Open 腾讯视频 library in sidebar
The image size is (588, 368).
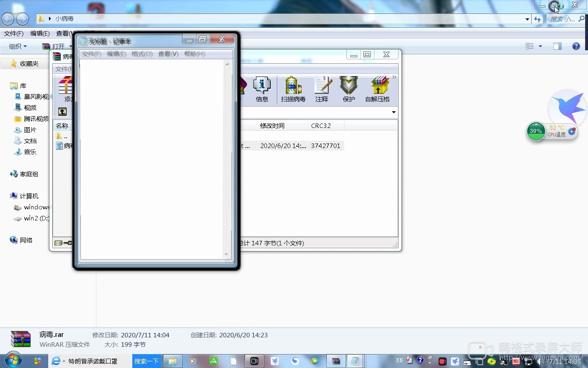point(32,119)
